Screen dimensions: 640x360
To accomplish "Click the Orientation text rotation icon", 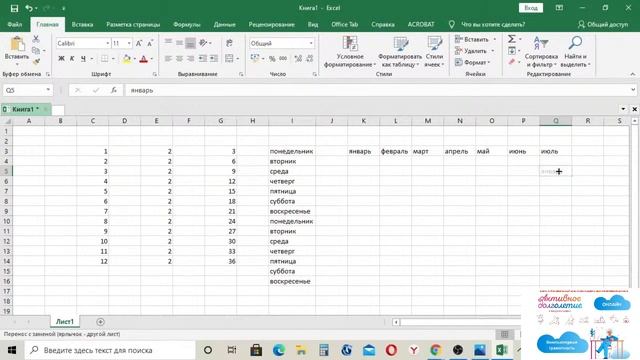I will pyautogui.click(x=203, y=43).
